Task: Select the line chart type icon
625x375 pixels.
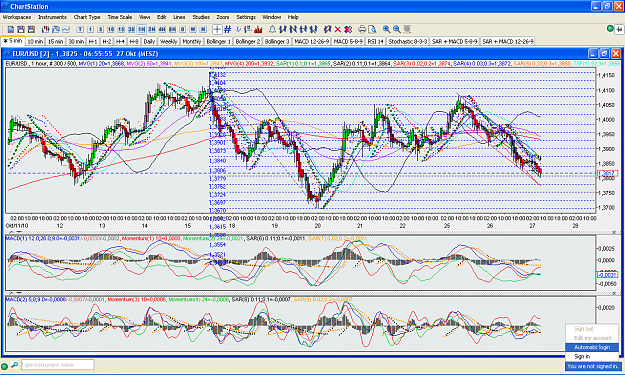Action: click(66, 29)
